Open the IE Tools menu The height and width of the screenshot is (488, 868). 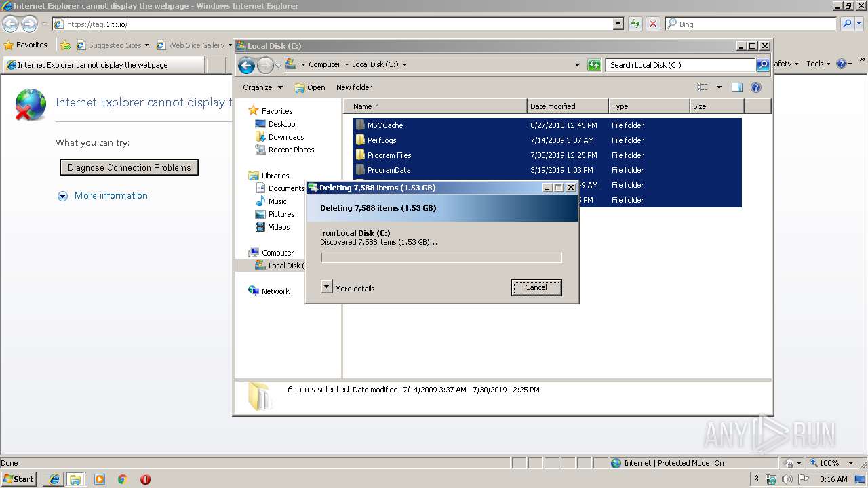click(x=818, y=64)
